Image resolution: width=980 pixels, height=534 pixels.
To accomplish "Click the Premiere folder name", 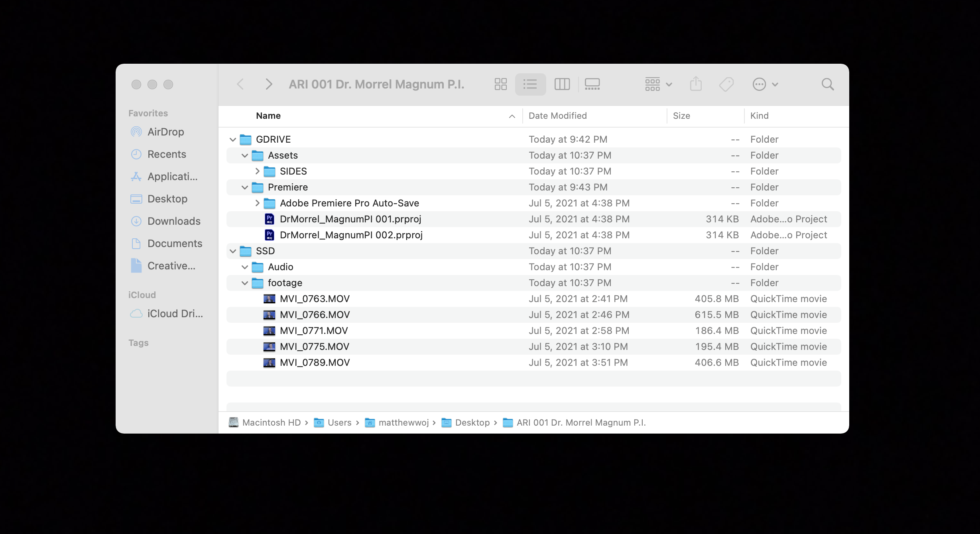I will tap(287, 187).
